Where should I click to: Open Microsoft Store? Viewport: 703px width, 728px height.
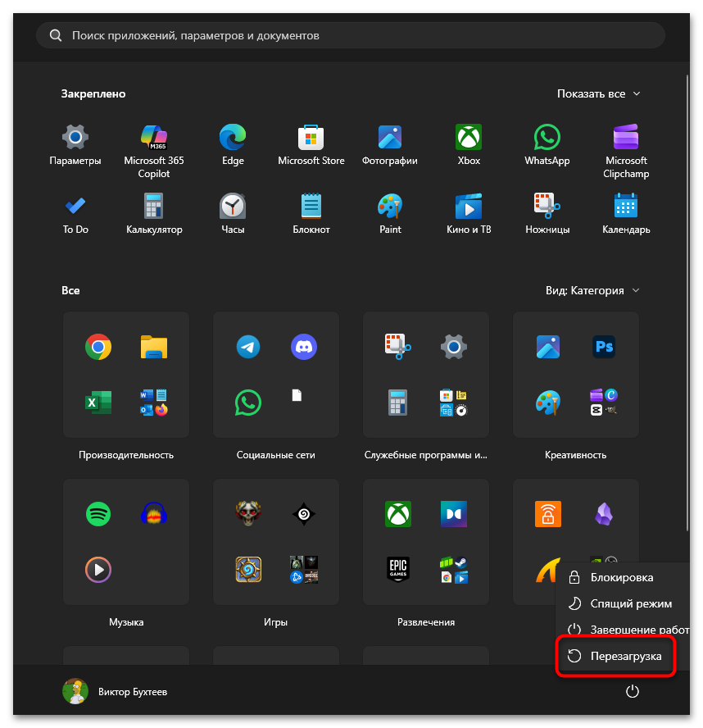tap(311, 138)
